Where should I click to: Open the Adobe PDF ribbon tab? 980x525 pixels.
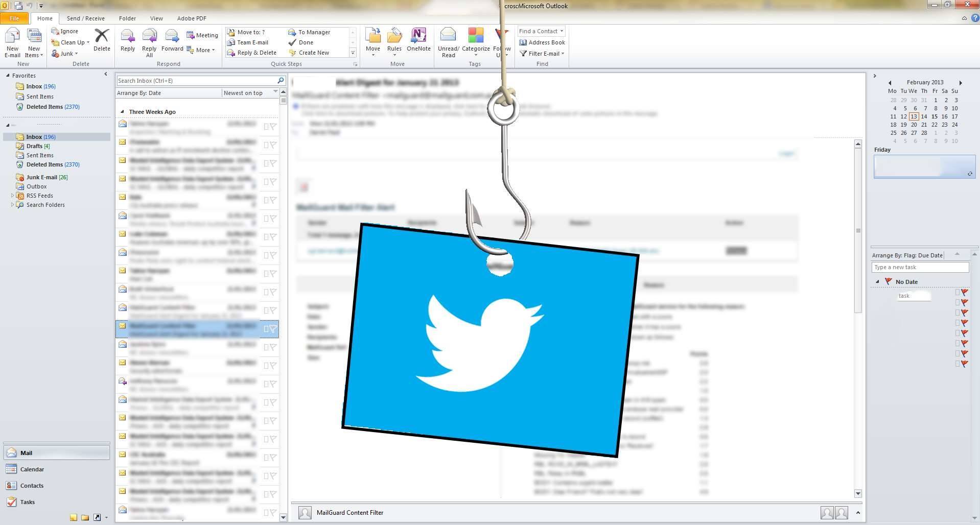(x=191, y=18)
